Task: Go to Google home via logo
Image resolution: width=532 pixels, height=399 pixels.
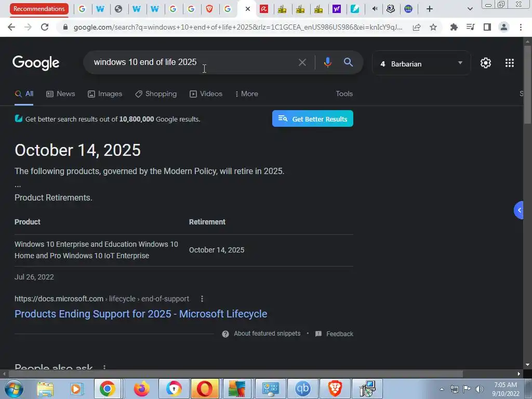Action: coord(36,63)
